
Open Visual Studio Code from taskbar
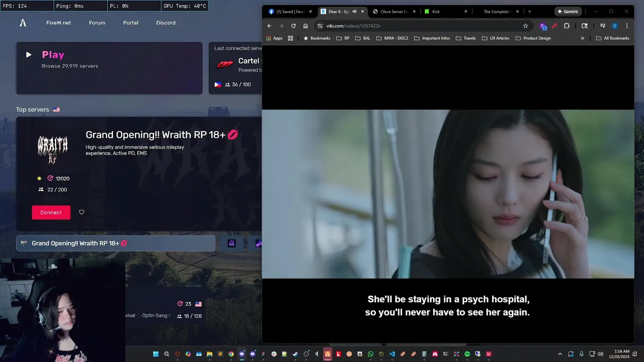[392, 354]
